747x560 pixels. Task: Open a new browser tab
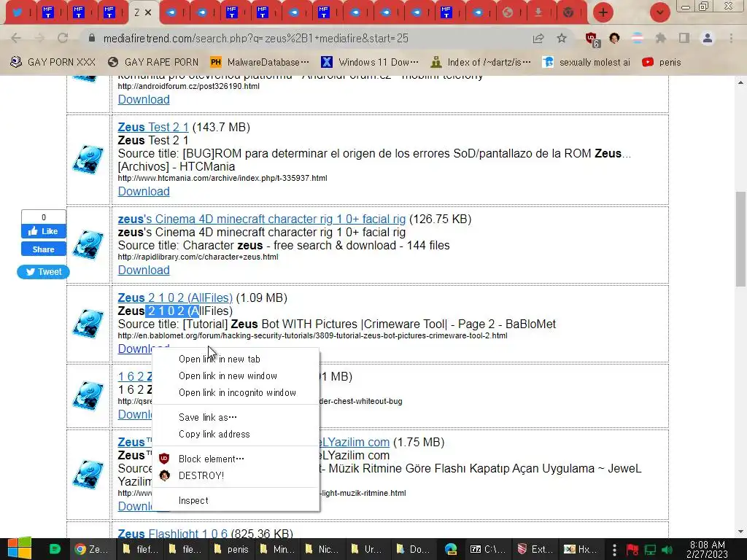coord(603,12)
